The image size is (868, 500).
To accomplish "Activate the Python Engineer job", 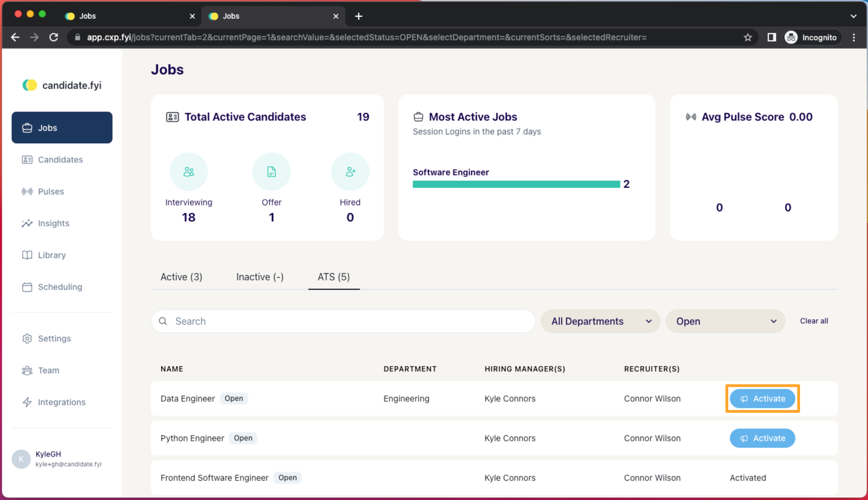I will pyautogui.click(x=763, y=438).
